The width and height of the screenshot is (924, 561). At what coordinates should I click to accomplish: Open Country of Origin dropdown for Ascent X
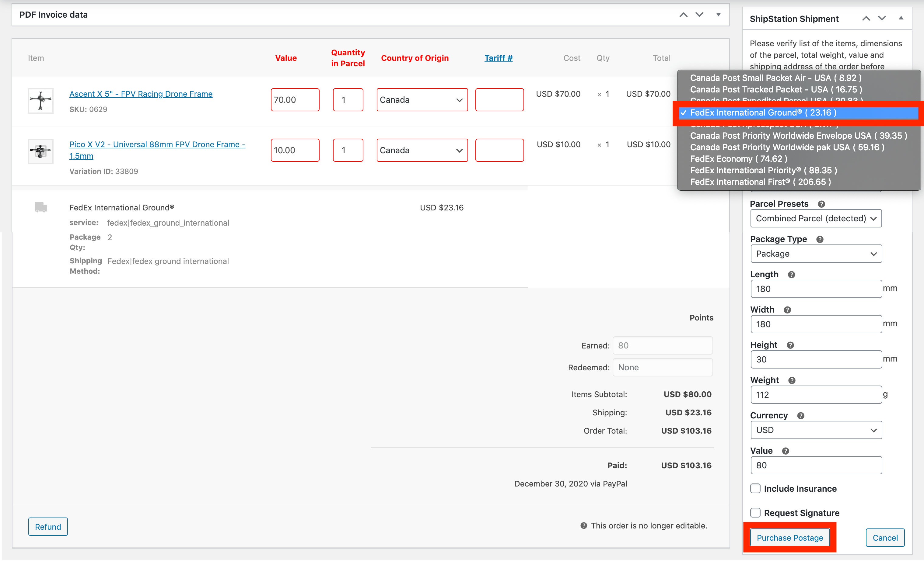pos(422,100)
